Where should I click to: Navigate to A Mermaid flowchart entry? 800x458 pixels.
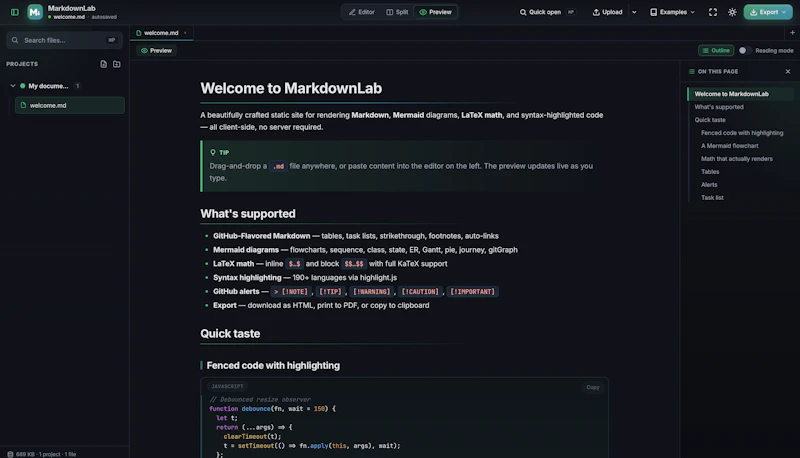[730, 146]
